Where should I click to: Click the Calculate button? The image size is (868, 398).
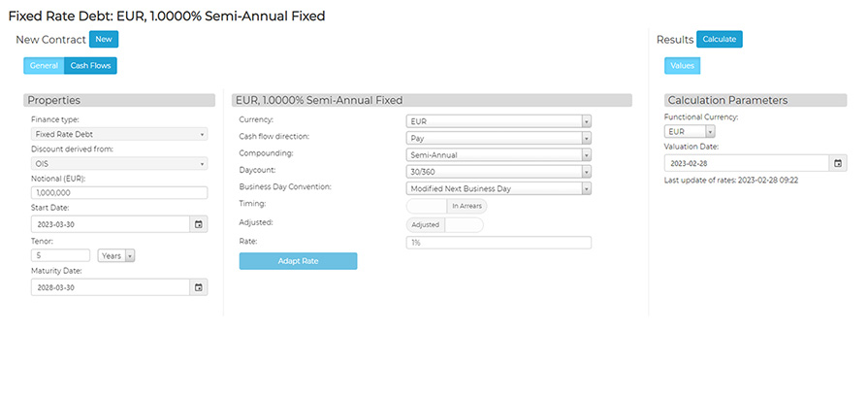point(719,40)
